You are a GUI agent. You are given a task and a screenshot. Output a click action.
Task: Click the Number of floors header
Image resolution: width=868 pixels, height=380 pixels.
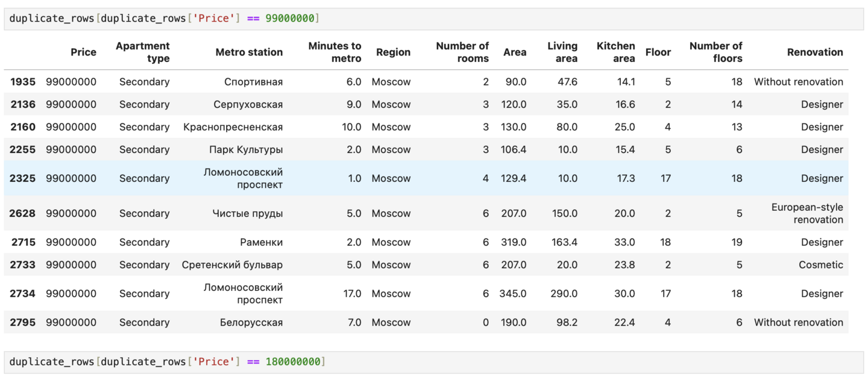point(715,52)
